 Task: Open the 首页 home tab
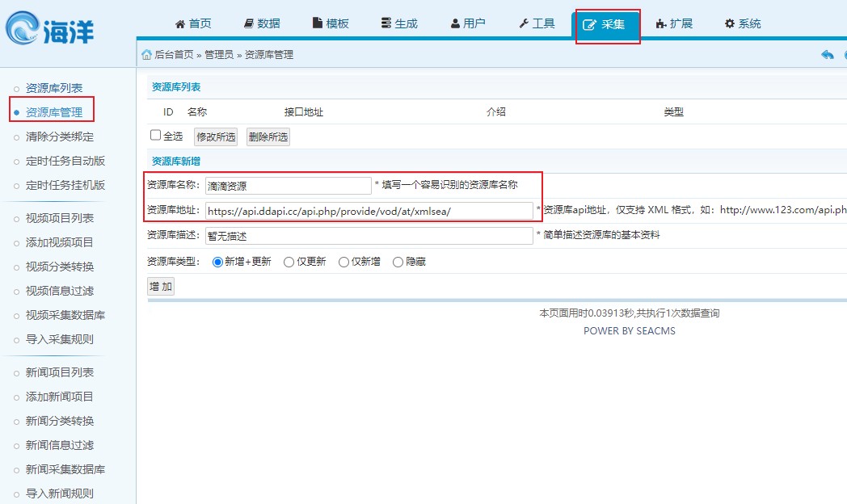(193, 23)
